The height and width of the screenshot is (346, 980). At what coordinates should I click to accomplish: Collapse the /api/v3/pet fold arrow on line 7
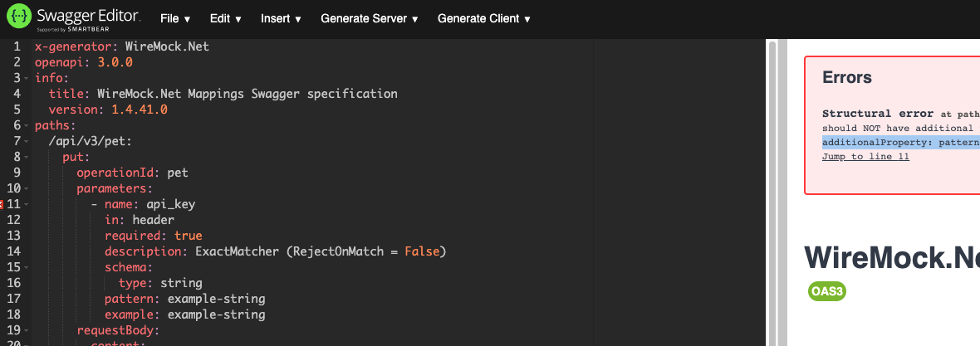point(26,141)
